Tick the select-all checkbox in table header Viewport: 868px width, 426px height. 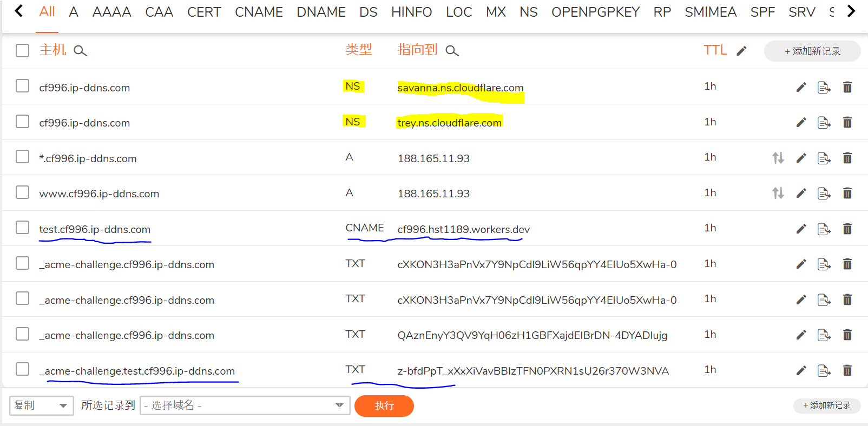(22, 50)
